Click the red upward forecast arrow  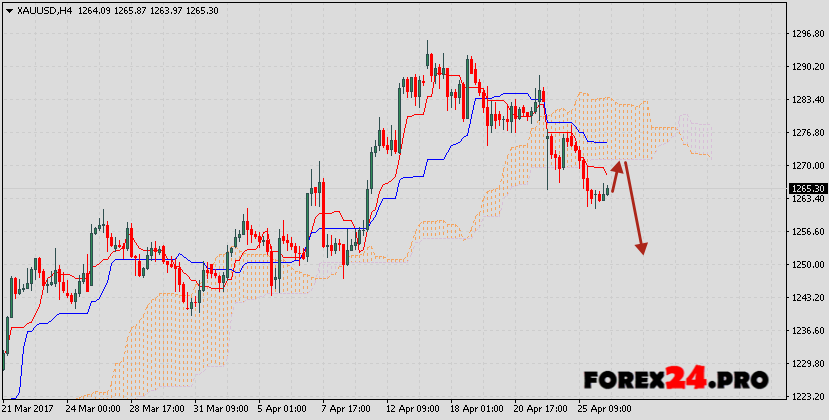617,175
